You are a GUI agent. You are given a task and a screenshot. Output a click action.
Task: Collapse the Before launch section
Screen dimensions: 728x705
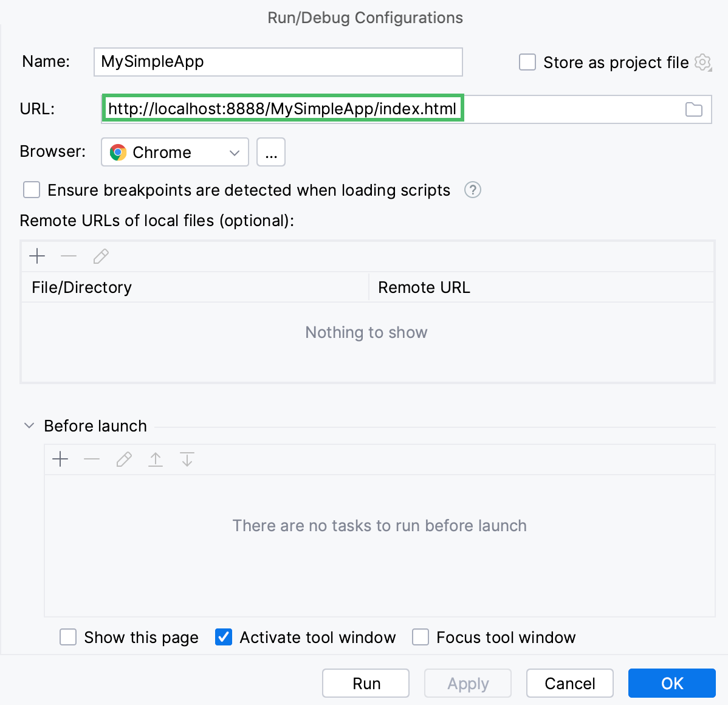click(x=29, y=425)
